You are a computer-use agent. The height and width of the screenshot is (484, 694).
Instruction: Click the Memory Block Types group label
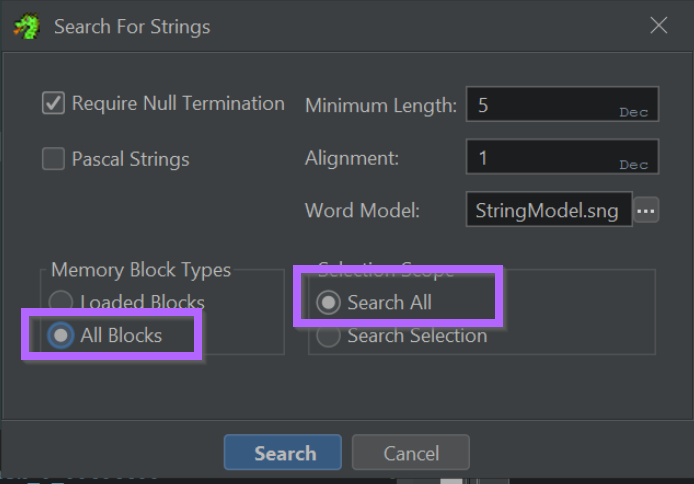[141, 270]
